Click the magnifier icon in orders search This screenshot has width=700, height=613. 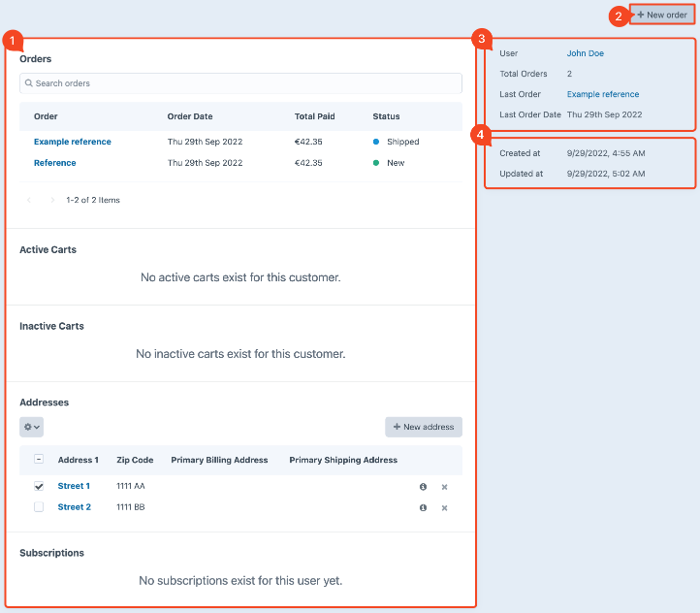click(29, 83)
